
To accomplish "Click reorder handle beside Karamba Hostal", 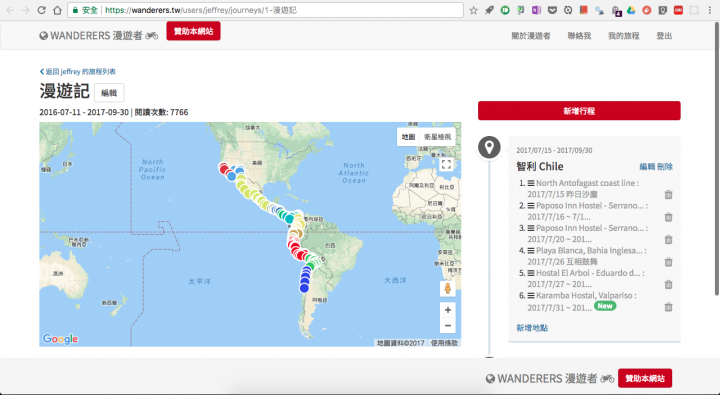I will click(531, 295).
